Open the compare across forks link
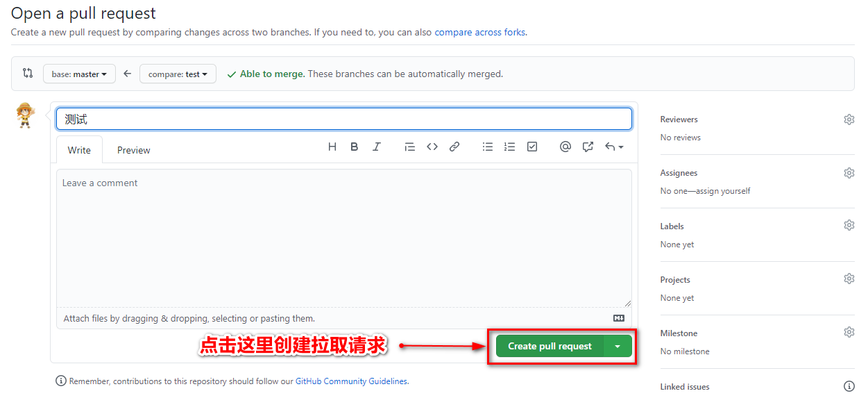Screen dimensions: 868x398 480,32
